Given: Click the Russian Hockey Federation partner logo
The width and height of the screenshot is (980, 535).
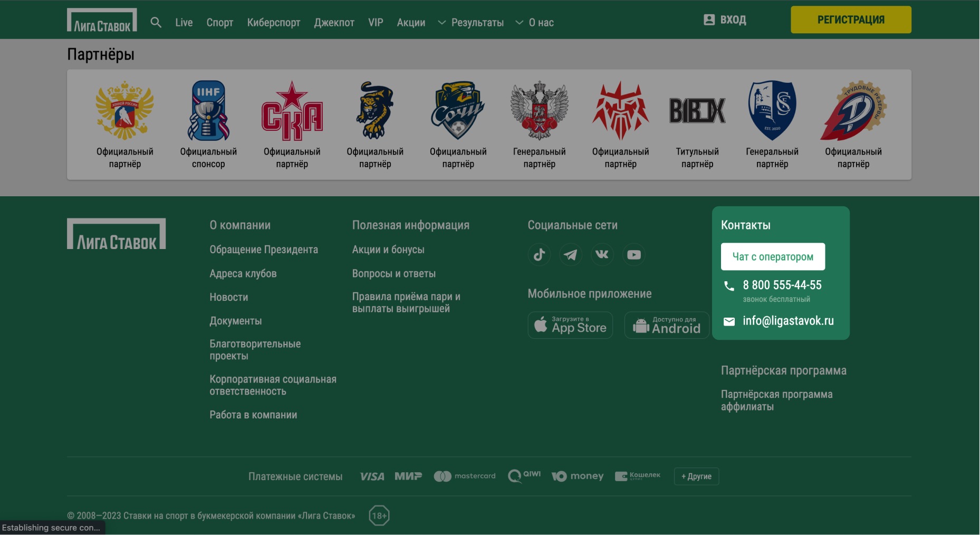Looking at the screenshot, I should coord(124,110).
